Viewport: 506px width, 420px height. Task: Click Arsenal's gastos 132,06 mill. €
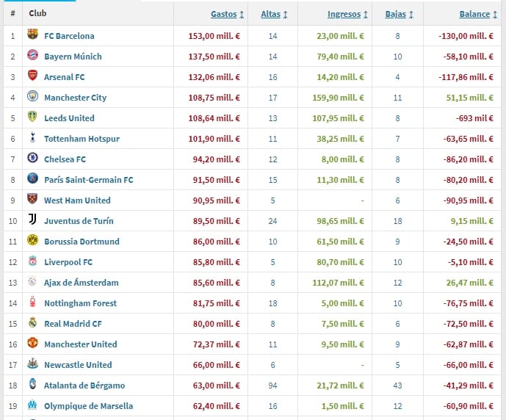214,77
